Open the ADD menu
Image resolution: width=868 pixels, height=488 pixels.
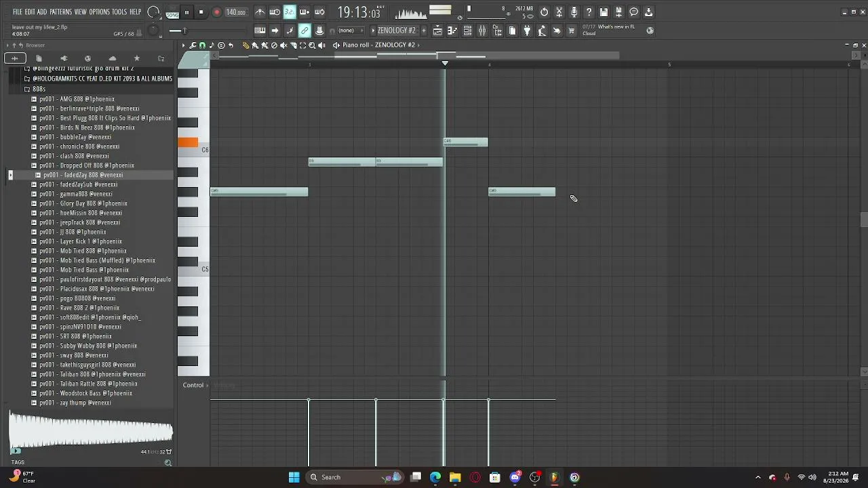(42, 12)
